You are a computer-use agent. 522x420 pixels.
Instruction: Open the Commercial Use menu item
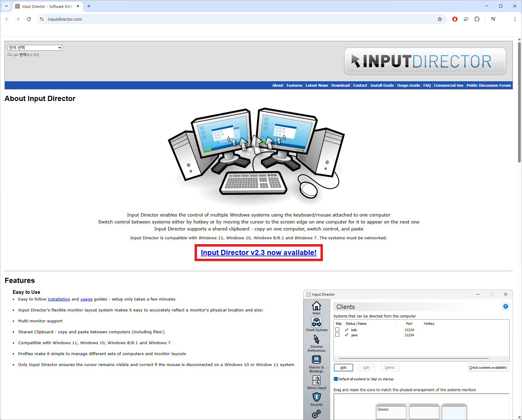(x=449, y=86)
